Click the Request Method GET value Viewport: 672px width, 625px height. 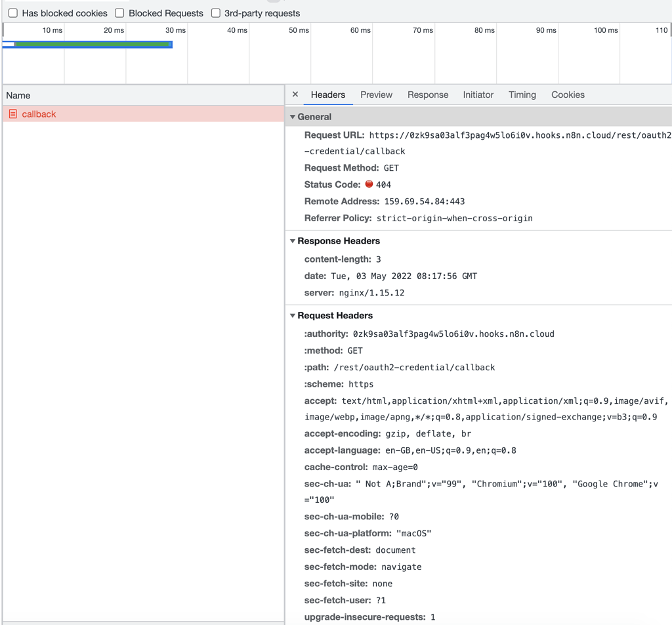click(391, 168)
